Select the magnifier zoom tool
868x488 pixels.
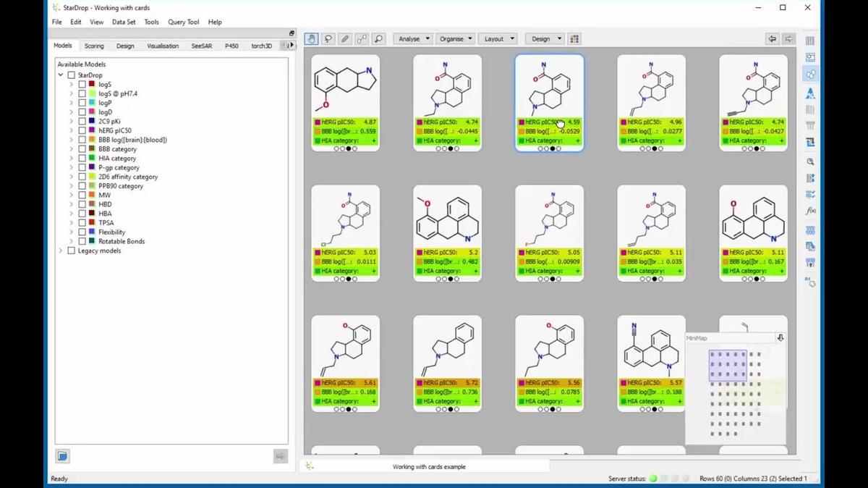tap(378, 39)
